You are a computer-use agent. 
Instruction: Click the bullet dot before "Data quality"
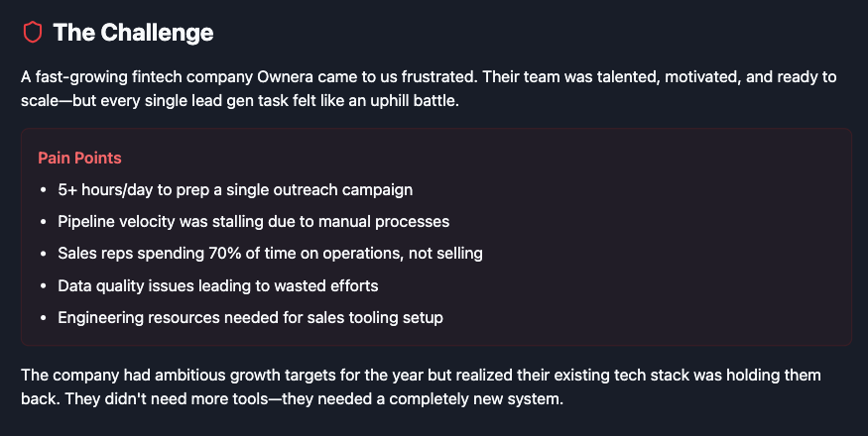(x=42, y=285)
